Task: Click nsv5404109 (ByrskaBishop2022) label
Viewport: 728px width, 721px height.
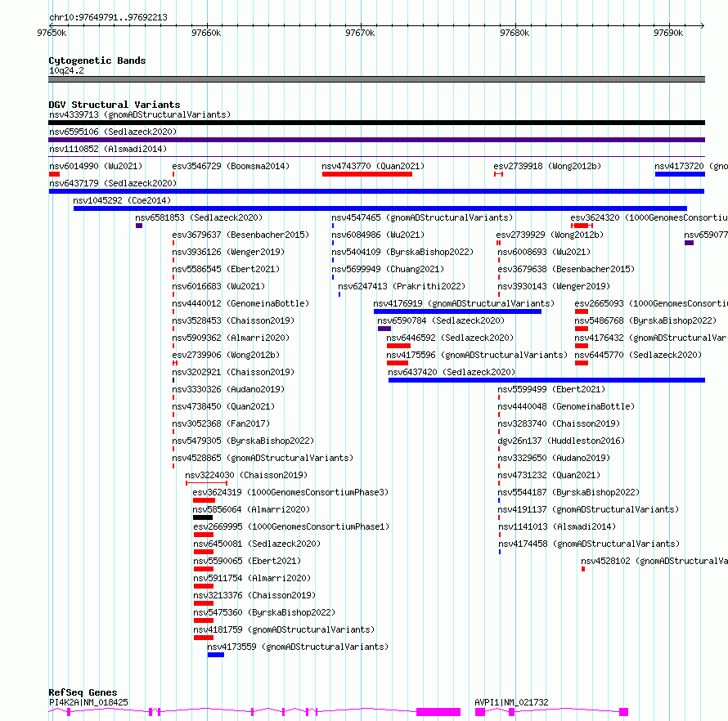Action: click(x=402, y=252)
